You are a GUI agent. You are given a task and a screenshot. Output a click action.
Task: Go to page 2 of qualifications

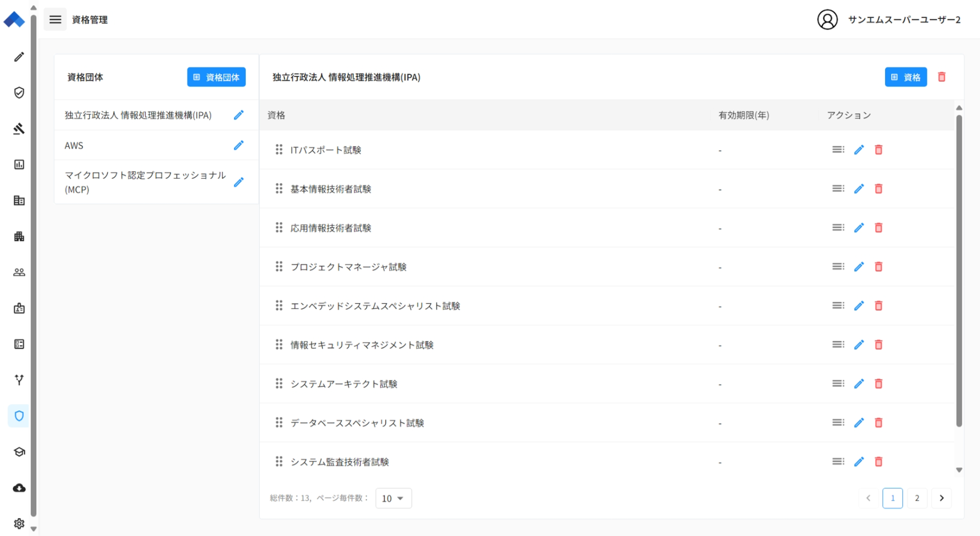point(917,498)
